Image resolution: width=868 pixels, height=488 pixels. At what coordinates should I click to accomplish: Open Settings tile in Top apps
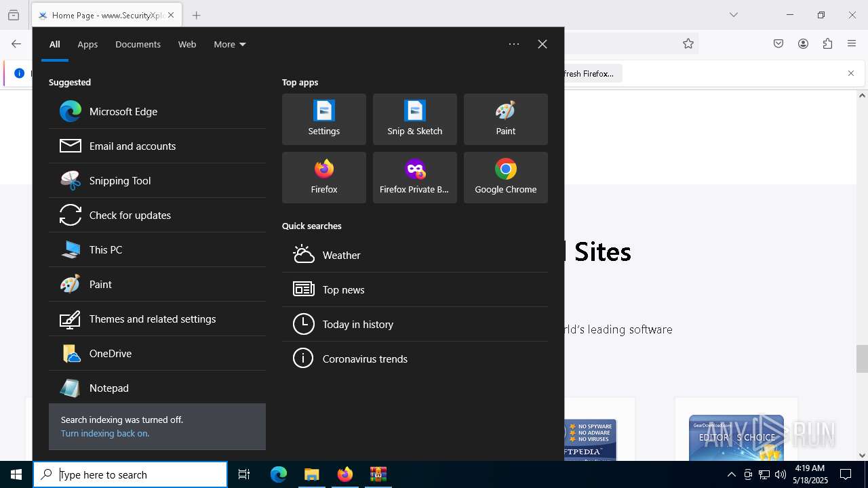[324, 119]
